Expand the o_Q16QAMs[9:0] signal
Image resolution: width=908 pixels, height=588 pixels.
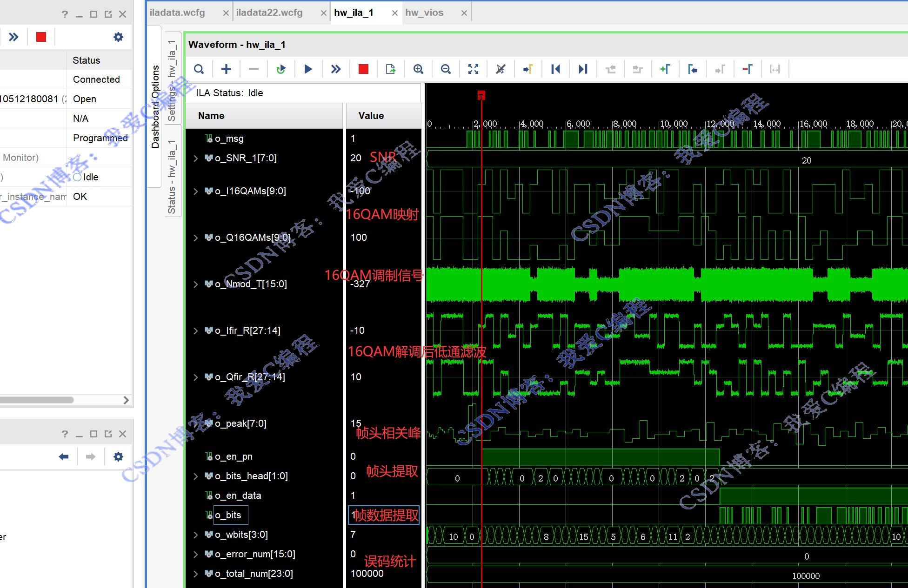[196, 238]
